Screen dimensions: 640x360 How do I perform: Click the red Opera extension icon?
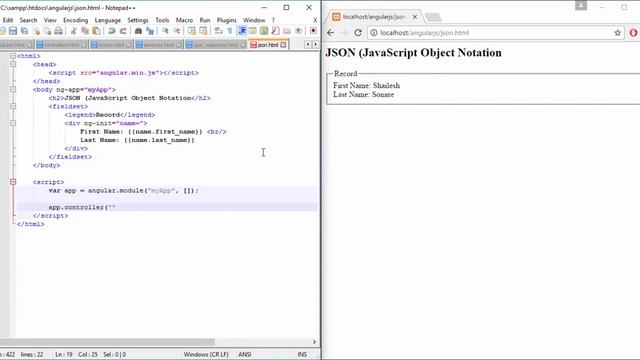point(633,33)
